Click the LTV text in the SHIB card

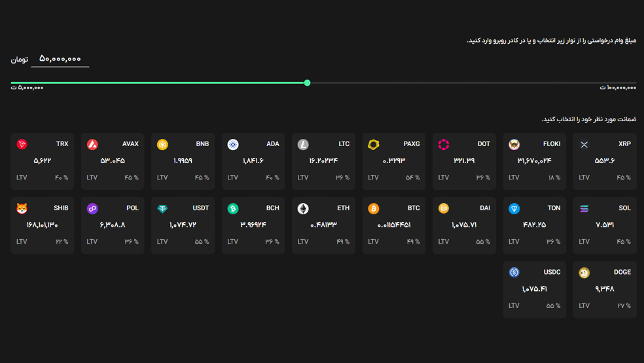point(22,242)
